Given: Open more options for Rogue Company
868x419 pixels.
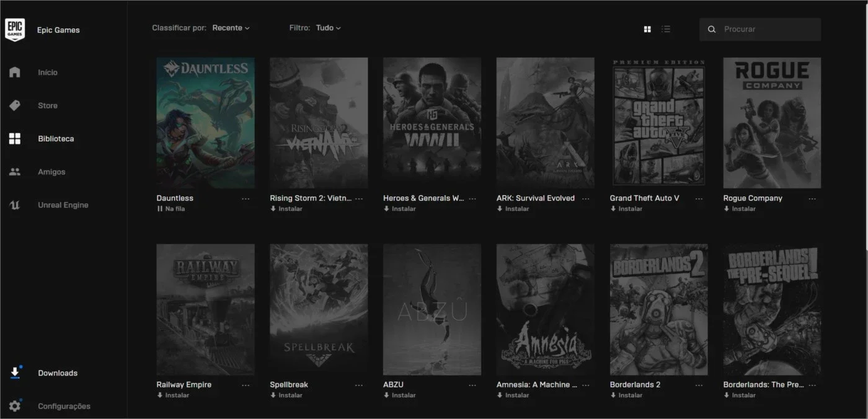Looking at the screenshot, I should (x=812, y=199).
